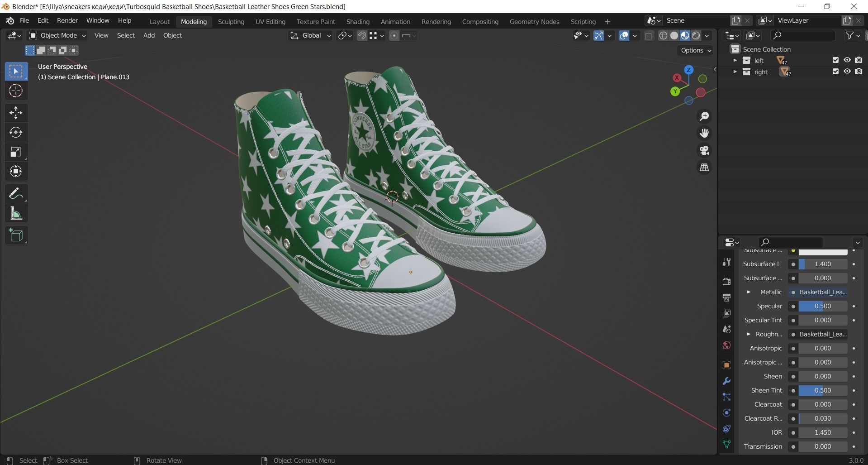Switch to wireframe viewport shading
The width and height of the screenshot is (868, 465).
pos(663,36)
